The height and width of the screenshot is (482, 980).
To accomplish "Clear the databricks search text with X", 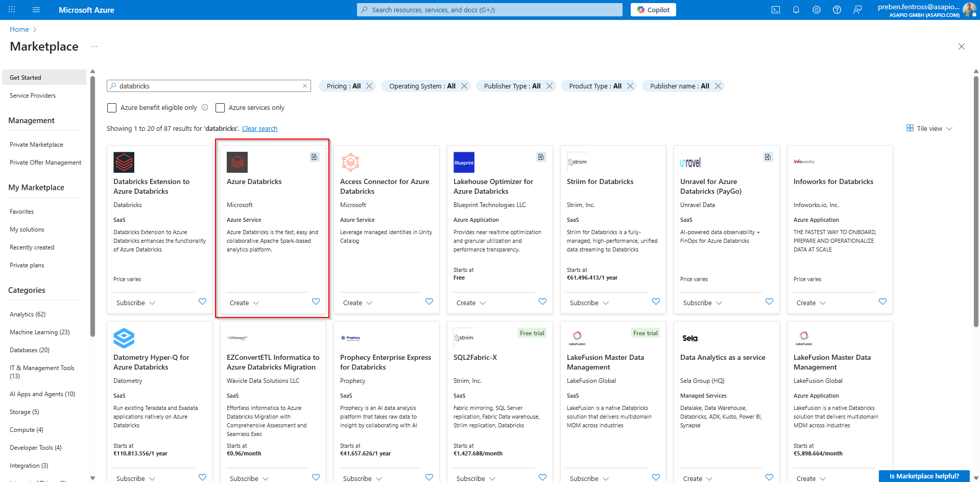I will [305, 86].
